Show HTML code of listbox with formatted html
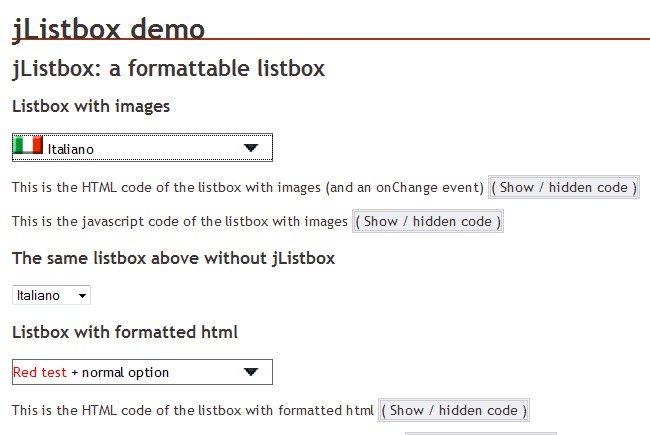The width and height of the screenshot is (650, 435). pos(453,410)
